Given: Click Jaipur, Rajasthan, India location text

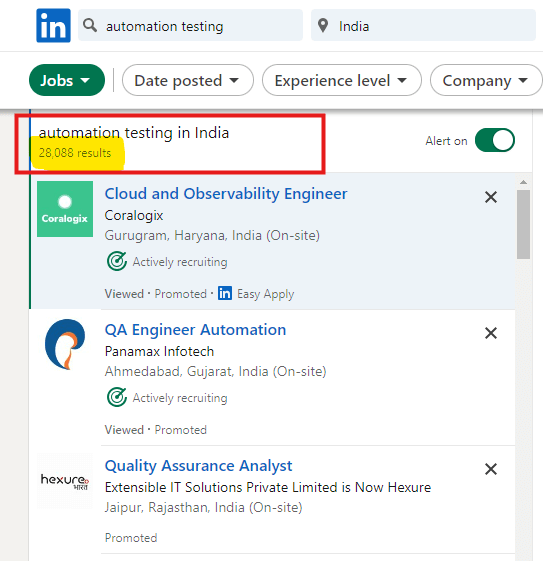Looking at the screenshot, I should tap(203, 508).
